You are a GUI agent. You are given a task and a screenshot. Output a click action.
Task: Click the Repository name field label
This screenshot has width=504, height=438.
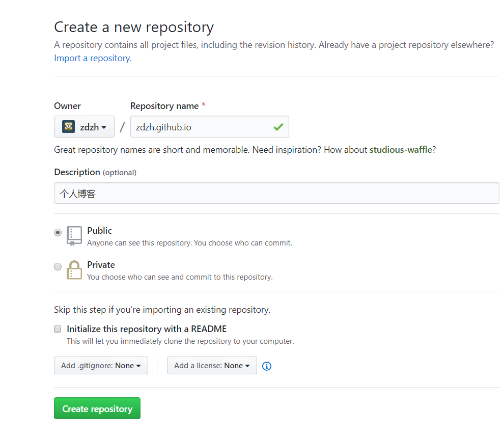(164, 106)
